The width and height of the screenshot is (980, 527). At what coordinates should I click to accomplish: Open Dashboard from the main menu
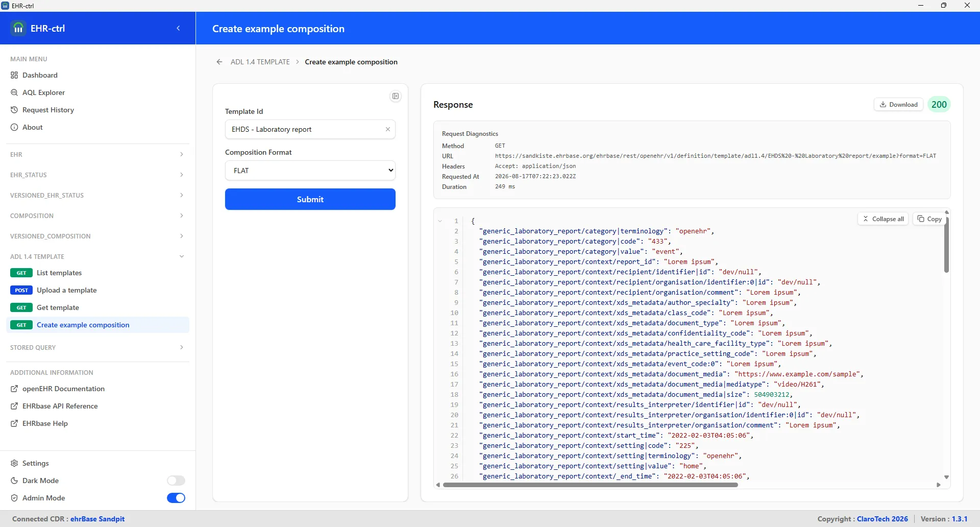tap(40, 75)
